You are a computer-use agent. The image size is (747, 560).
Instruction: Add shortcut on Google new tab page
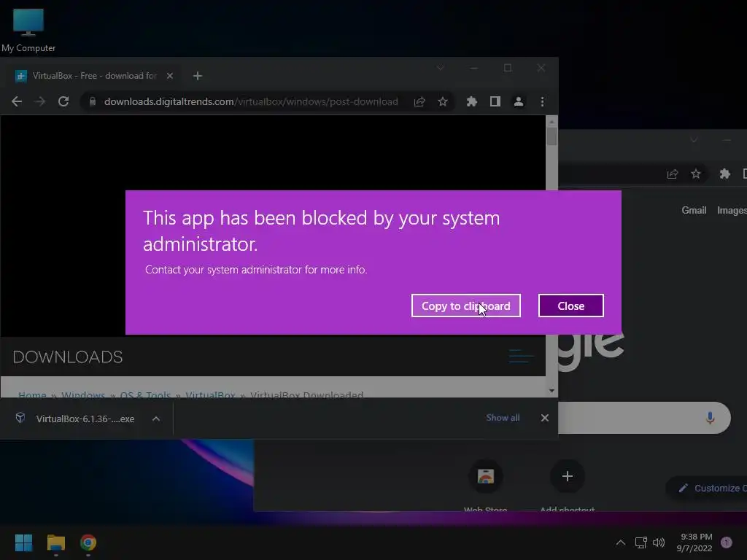coord(567,485)
